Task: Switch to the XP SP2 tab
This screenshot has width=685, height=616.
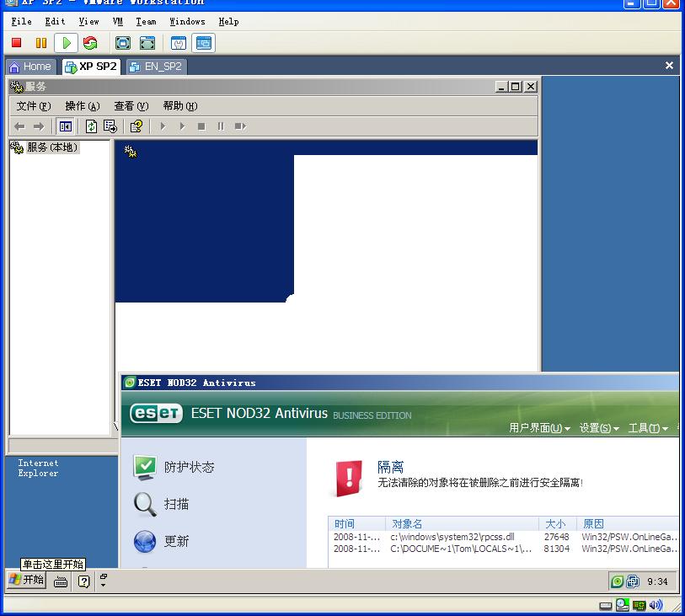Action: pos(91,67)
